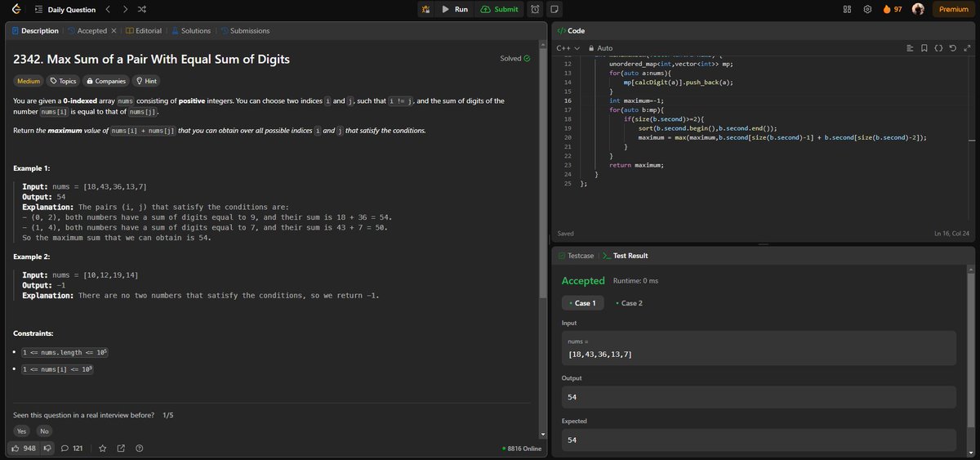The image size is (980, 460).
Task: Star the problem as favorite
Action: point(103,448)
